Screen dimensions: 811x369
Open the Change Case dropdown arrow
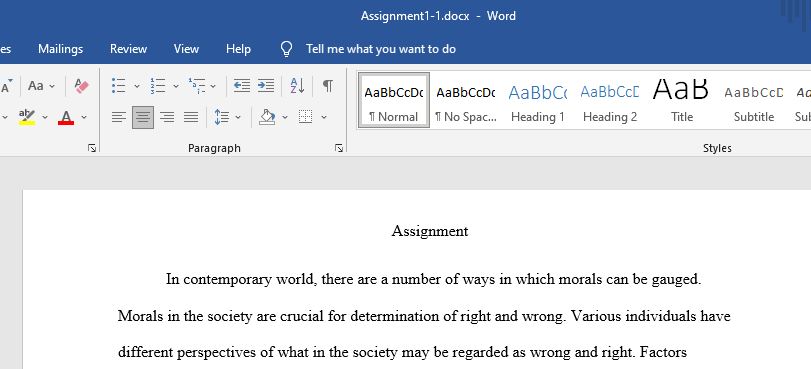tap(52, 86)
